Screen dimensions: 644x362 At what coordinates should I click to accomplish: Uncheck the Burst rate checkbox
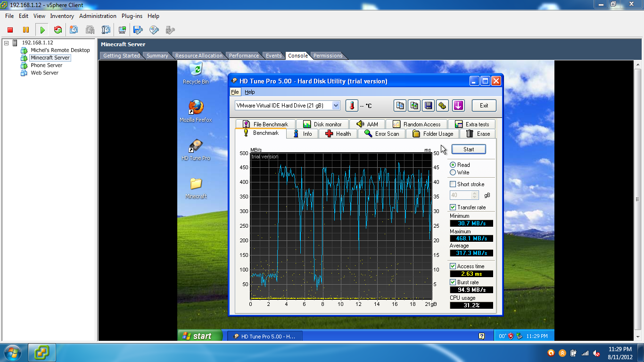pyautogui.click(x=453, y=282)
